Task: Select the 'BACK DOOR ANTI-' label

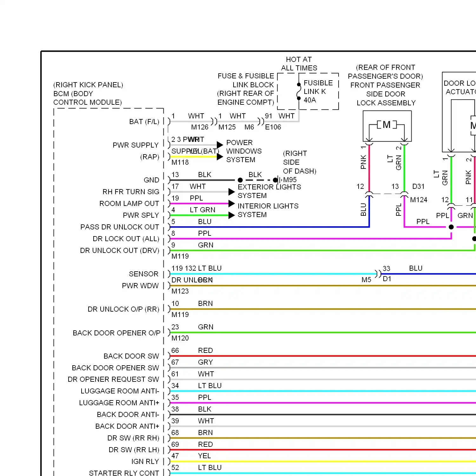Action: (128, 414)
